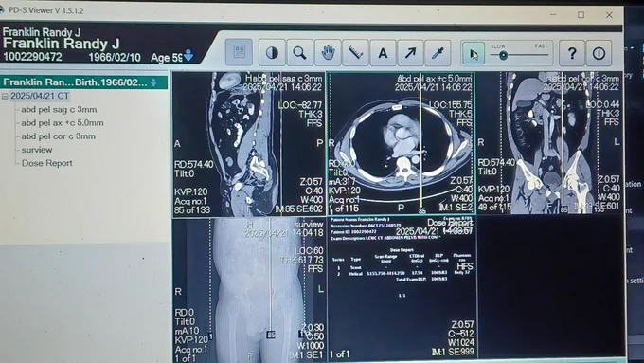
Task: Select the sagittal CT image viewport
Action: pos(248,144)
